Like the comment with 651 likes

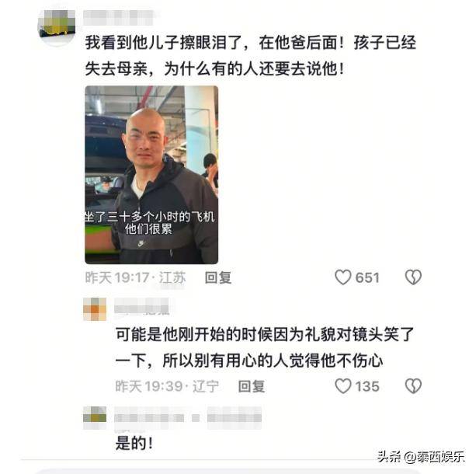(x=343, y=277)
